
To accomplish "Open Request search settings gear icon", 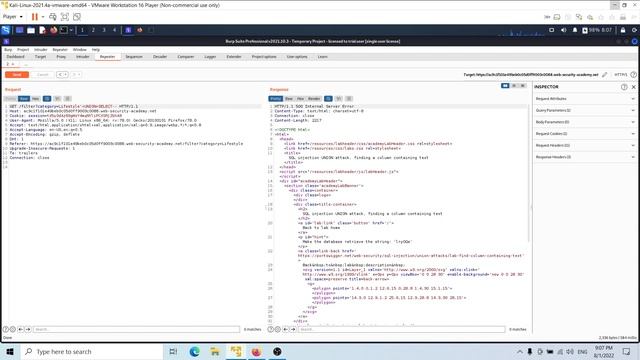I will 13,329.
